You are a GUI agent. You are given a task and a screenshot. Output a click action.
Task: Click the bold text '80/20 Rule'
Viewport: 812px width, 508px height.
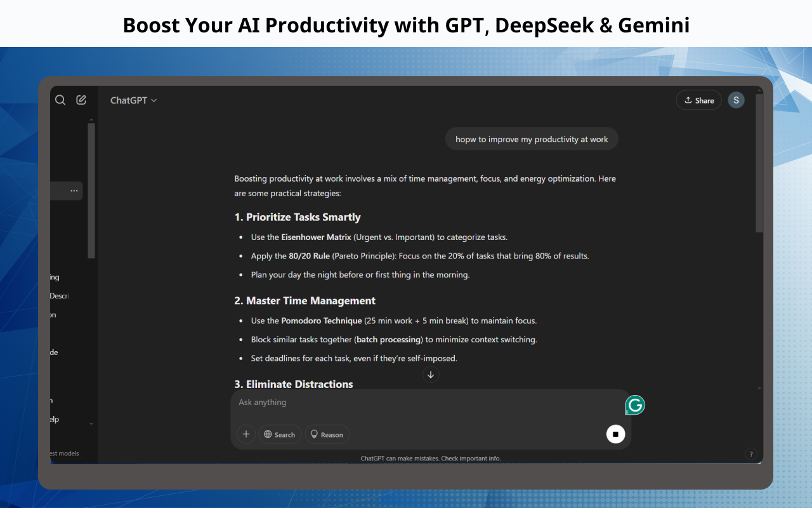(310, 257)
